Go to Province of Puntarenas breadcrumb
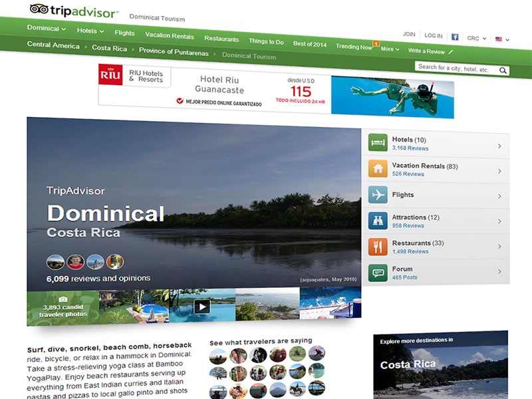 pyautogui.click(x=174, y=52)
